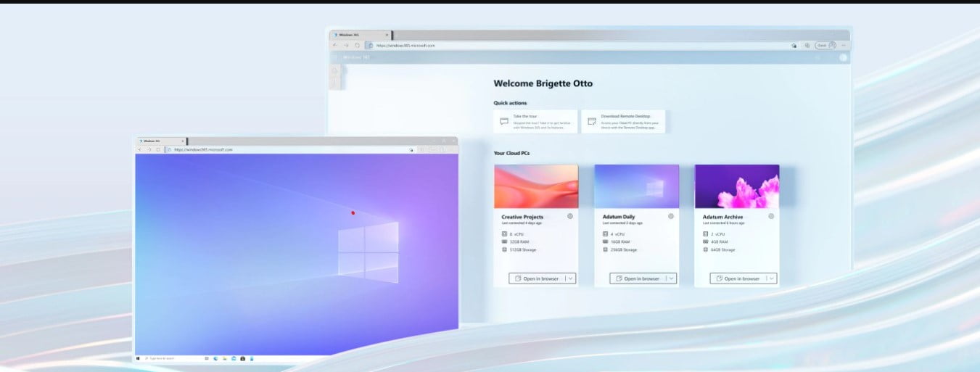Expand Adatum Daily open options arrow
Viewport: 980px width, 372px height.
click(x=671, y=278)
